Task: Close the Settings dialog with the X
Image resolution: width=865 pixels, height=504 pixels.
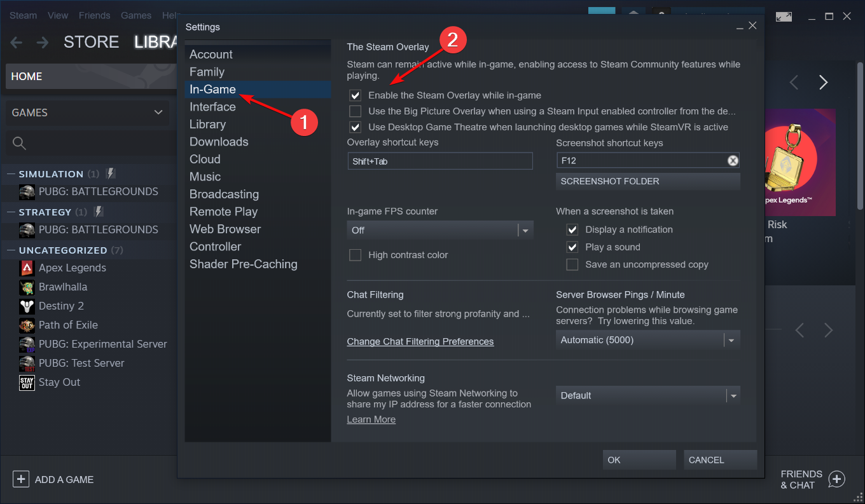Action: (752, 26)
